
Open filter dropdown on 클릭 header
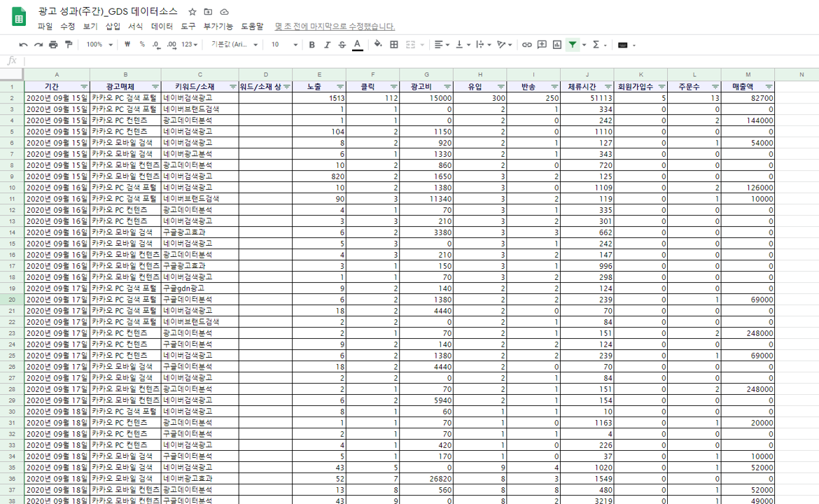[x=394, y=87]
